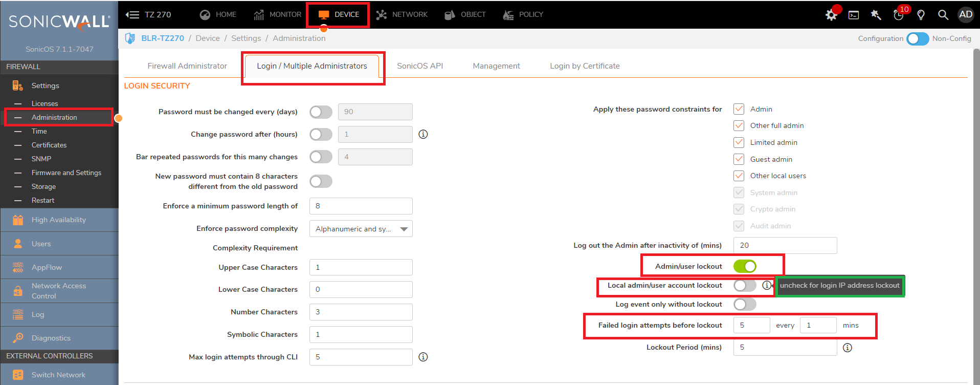This screenshot has height=385, width=980.
Task: Select the DEVICE monitor icon
Action: coord(323,15)
